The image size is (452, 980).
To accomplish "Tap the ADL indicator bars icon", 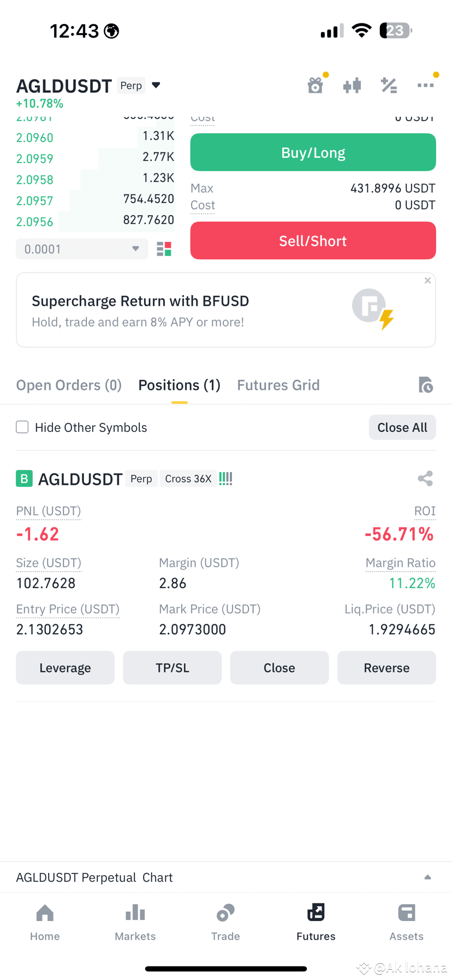I will click(x=225, y=479).
